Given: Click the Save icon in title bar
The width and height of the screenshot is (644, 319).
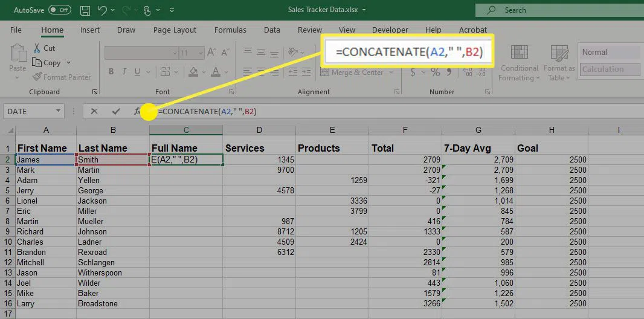Looking at the screenshot, I should pos(85,10).
